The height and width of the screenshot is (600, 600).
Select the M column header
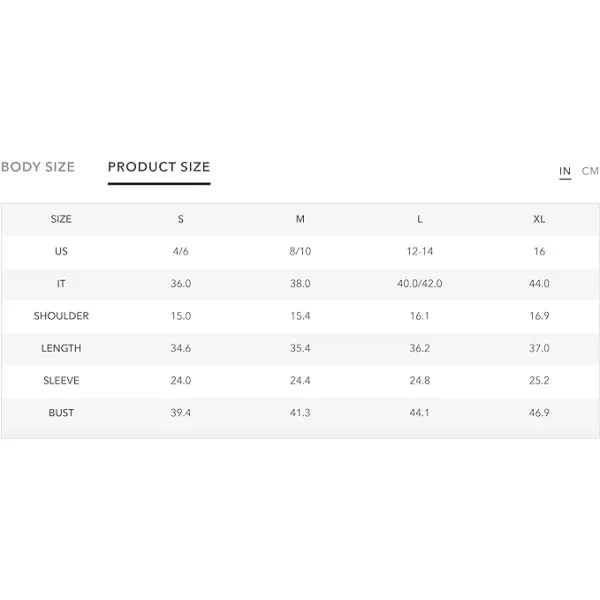click(x=300, y=219)
